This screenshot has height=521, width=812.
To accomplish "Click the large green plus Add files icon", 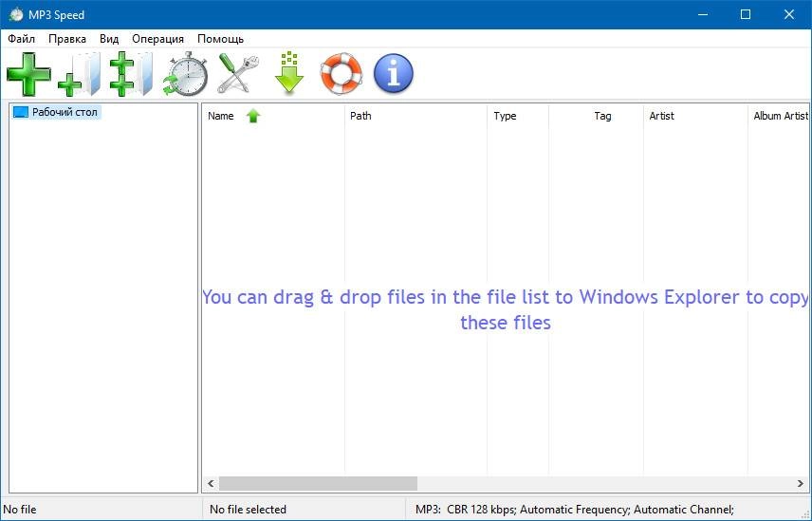I will (29, 74).
